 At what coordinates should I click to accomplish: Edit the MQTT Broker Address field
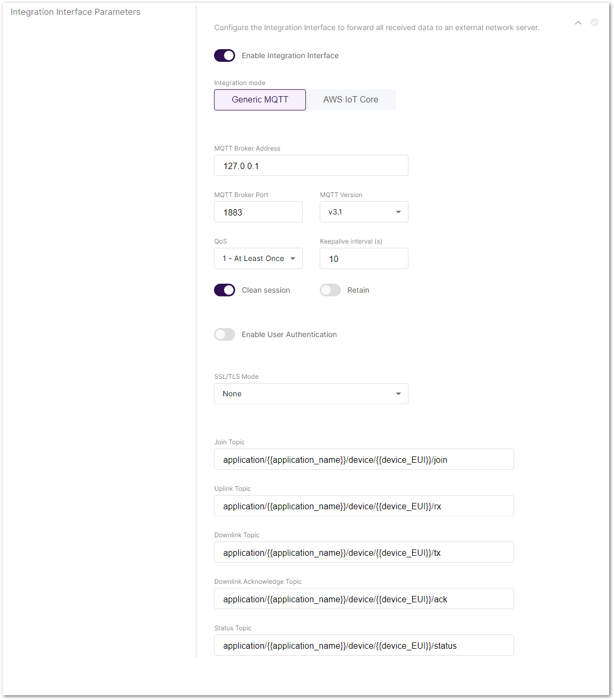pyautogui.click(x=311, y=165)
